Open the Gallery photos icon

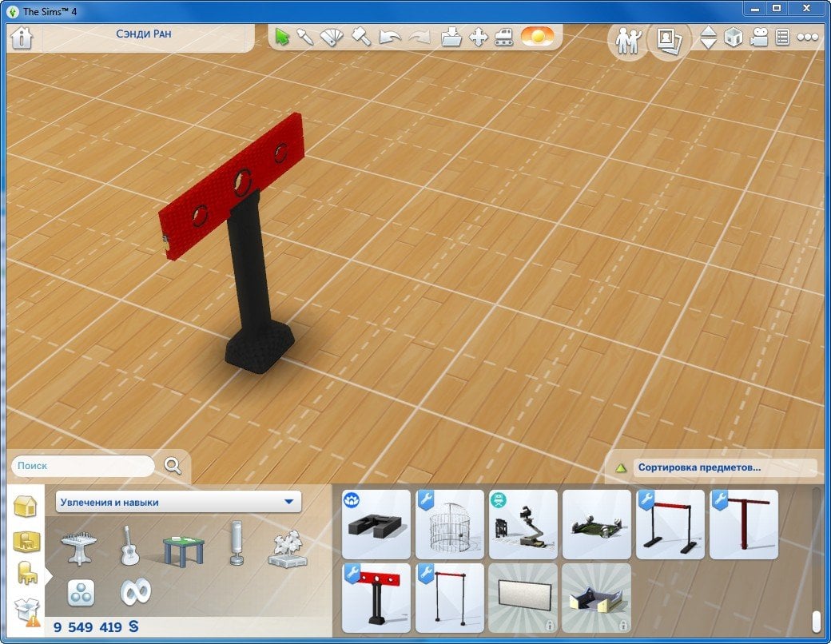(669, 40)
